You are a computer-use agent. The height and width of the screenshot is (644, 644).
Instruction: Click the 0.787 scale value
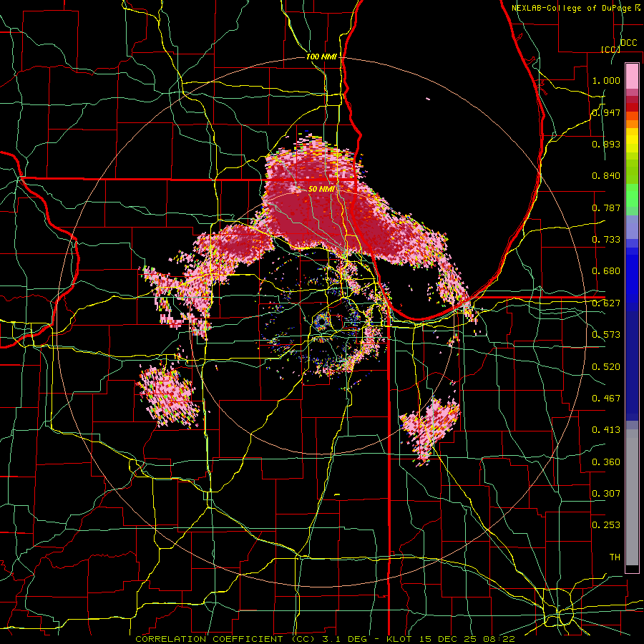(x=606, y=208)
